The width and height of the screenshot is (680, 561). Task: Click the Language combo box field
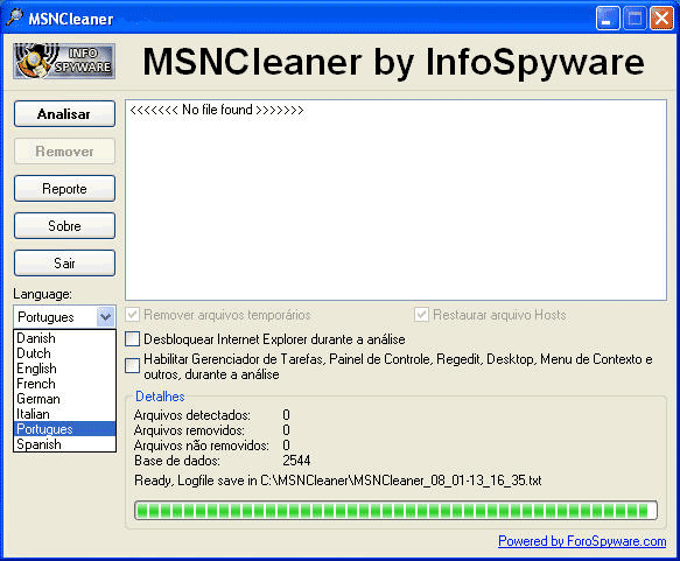(65, 317)
